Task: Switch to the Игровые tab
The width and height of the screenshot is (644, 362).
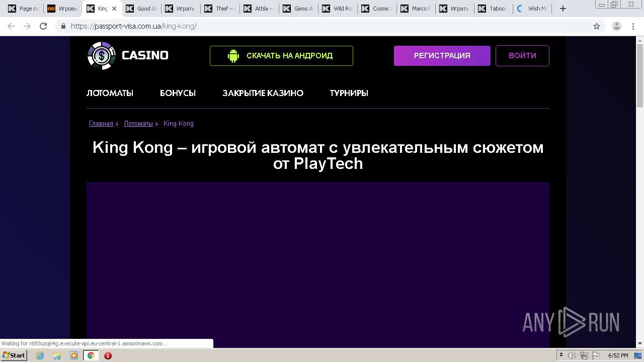Action: [x=63, y=9]
